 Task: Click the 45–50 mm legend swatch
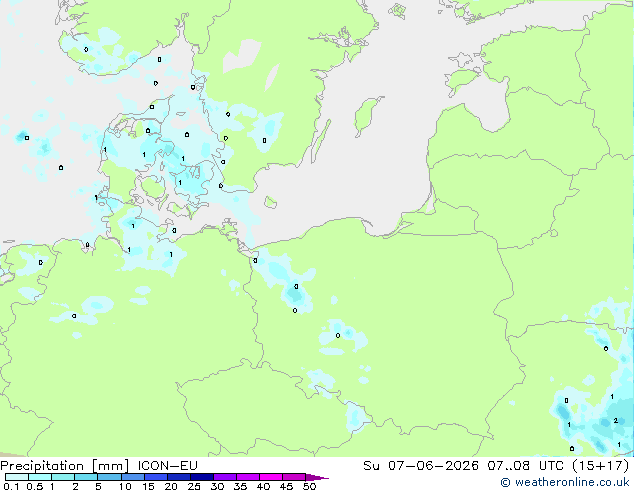294,477
